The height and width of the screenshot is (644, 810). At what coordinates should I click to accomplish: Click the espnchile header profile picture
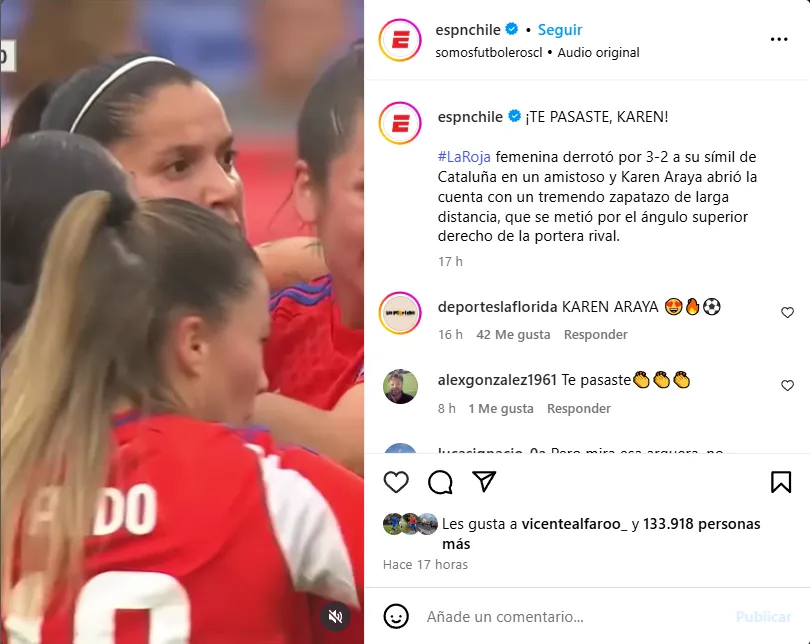pos(400,40)
